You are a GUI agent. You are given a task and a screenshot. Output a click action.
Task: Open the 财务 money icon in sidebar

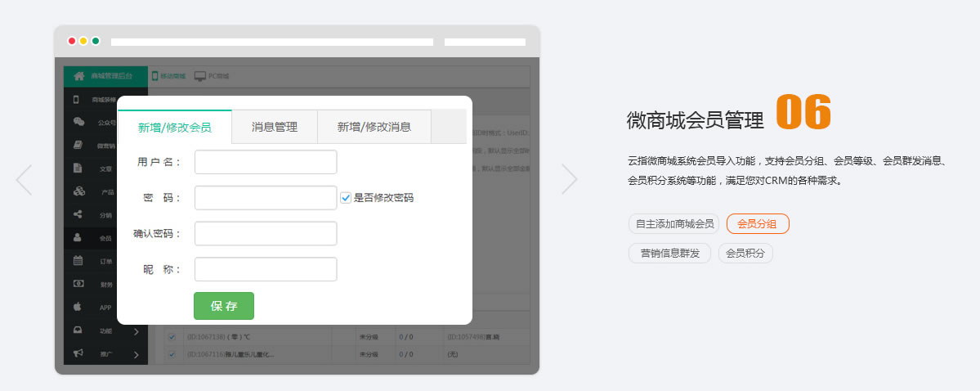(x=78, y=284)
